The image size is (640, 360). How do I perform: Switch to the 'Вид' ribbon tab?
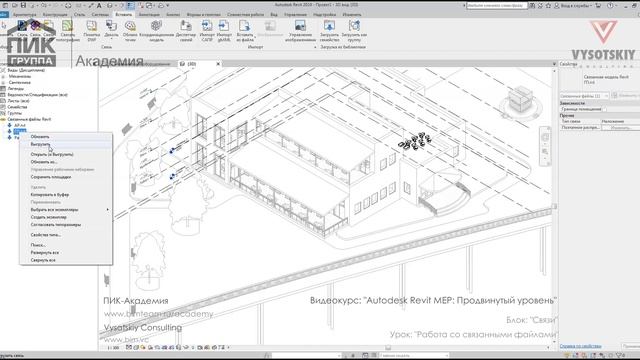(274, 15)
